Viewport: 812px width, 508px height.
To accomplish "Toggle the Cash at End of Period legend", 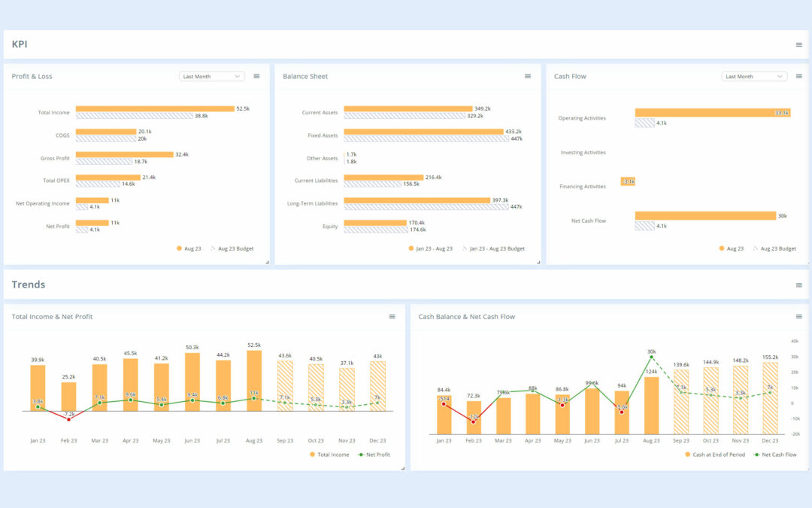I will tap(715, 455).
